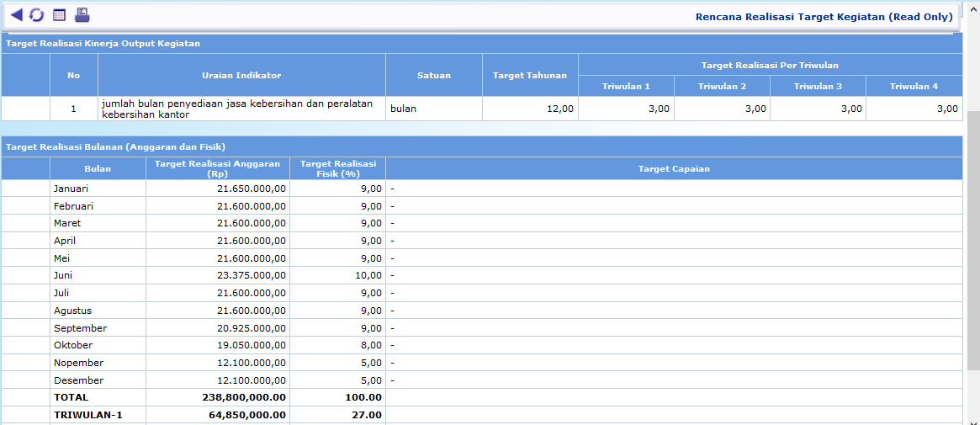Click the Uraian Indikator column header
The width and height of the screenshot is (980, 425).
pyautogui.click(x=241, y=75)
